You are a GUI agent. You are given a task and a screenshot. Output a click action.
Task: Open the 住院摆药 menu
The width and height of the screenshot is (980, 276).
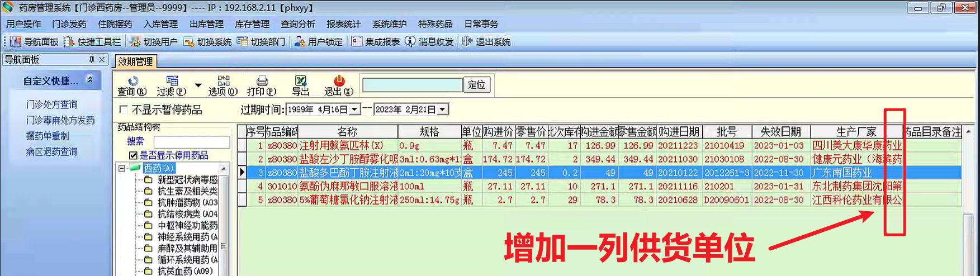point(115,24)
